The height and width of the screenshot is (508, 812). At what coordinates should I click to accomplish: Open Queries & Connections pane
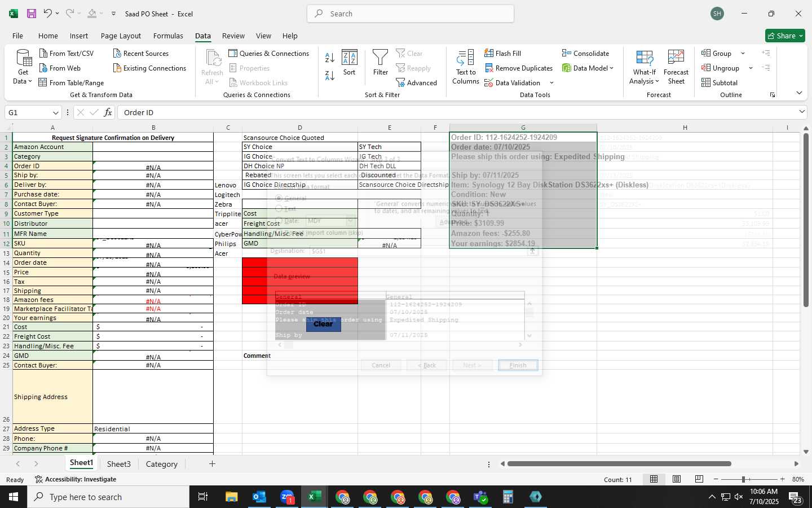point(268,54)
